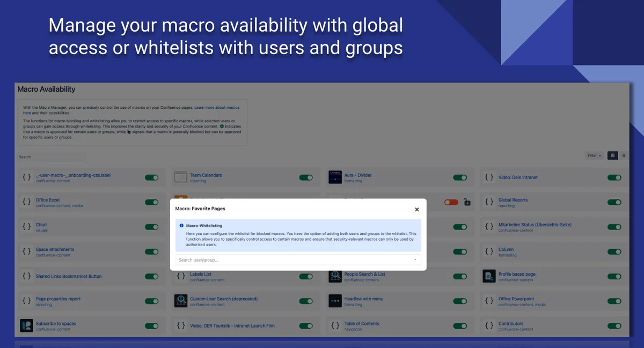Open the Filter dropdown
Viewport: 644px width, 348px height.
pyautogui.click(x=595, y=156)
